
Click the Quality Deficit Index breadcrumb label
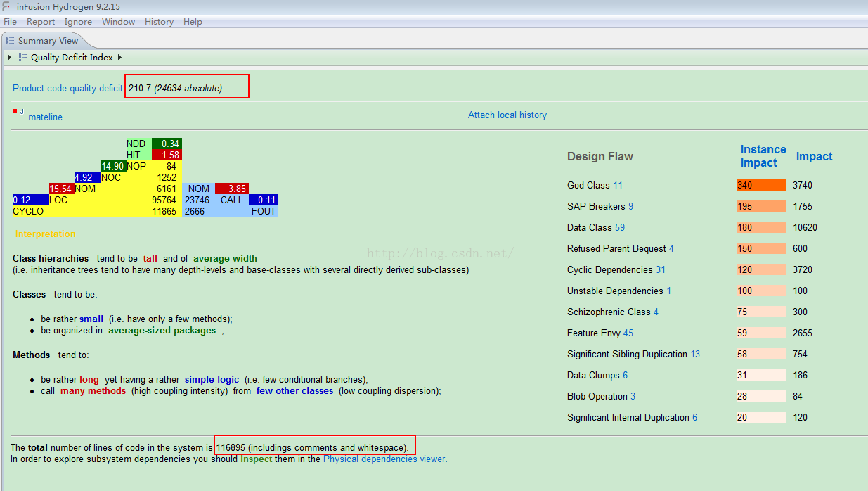pos(72,58)
